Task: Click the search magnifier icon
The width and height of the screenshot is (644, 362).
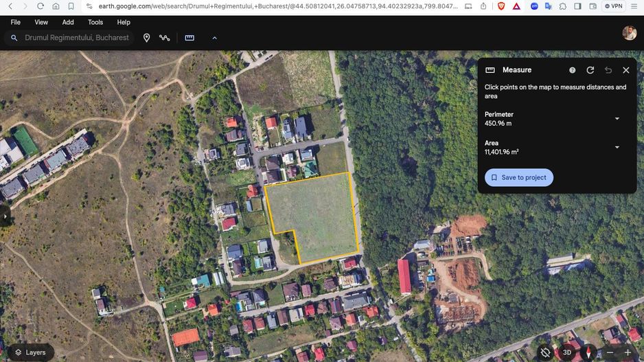Action: click(14, 38)
